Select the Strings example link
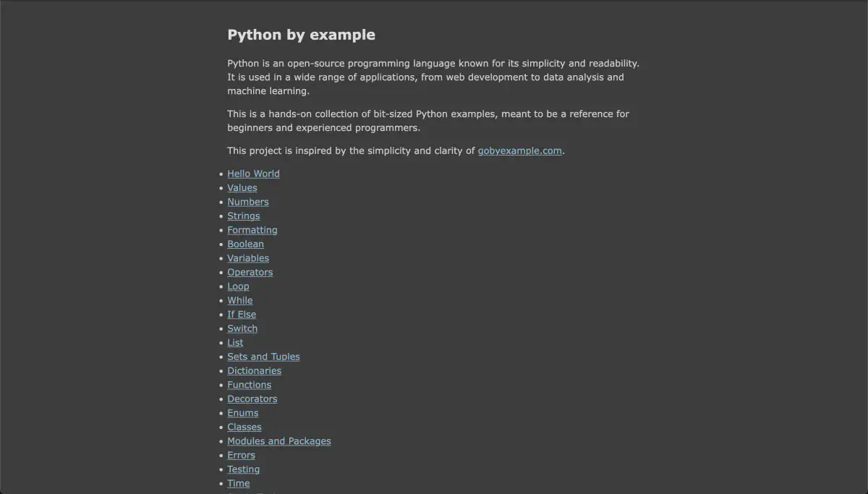 pos(243,216)
